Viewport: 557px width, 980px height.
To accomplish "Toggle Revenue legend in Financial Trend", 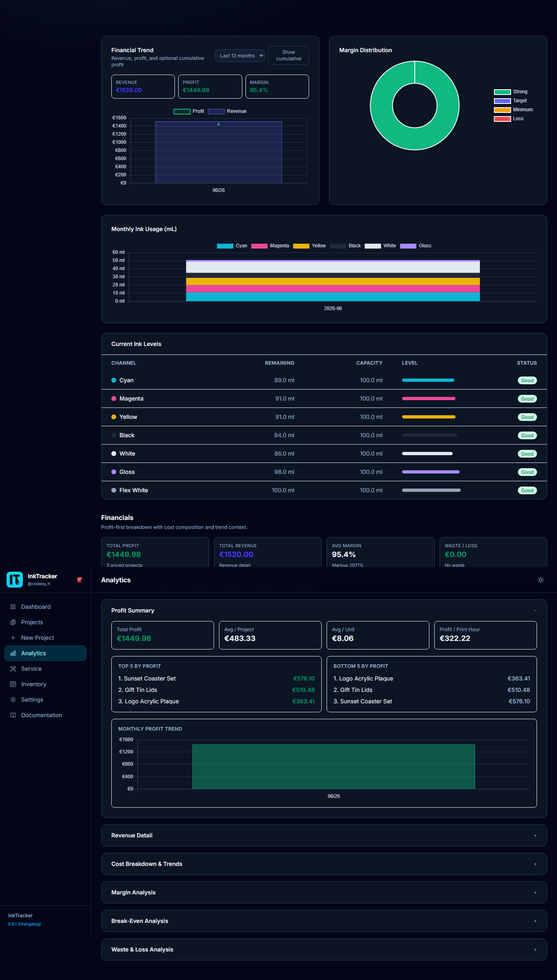I will tap(227, 111).
